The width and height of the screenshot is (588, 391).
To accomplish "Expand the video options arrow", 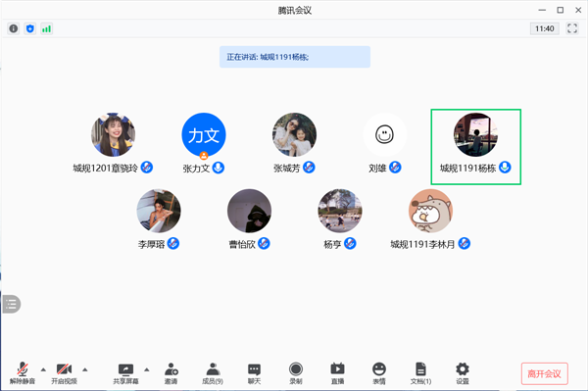I will (85, 369).
